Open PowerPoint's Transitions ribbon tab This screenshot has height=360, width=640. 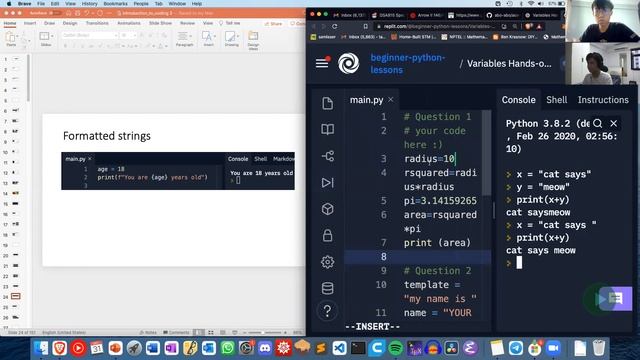[x=97, y=23]
